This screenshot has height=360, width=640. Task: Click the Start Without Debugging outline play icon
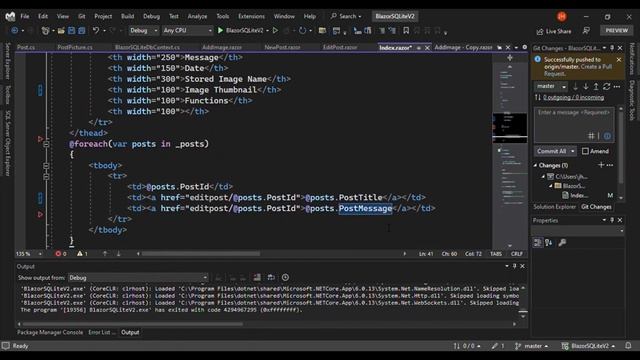[x=275, y=30]
